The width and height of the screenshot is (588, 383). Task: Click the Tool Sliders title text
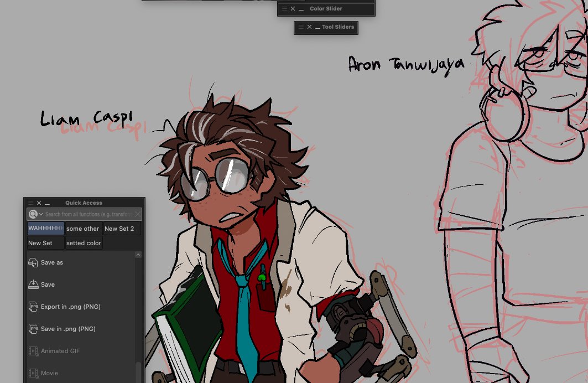(338, 27)
